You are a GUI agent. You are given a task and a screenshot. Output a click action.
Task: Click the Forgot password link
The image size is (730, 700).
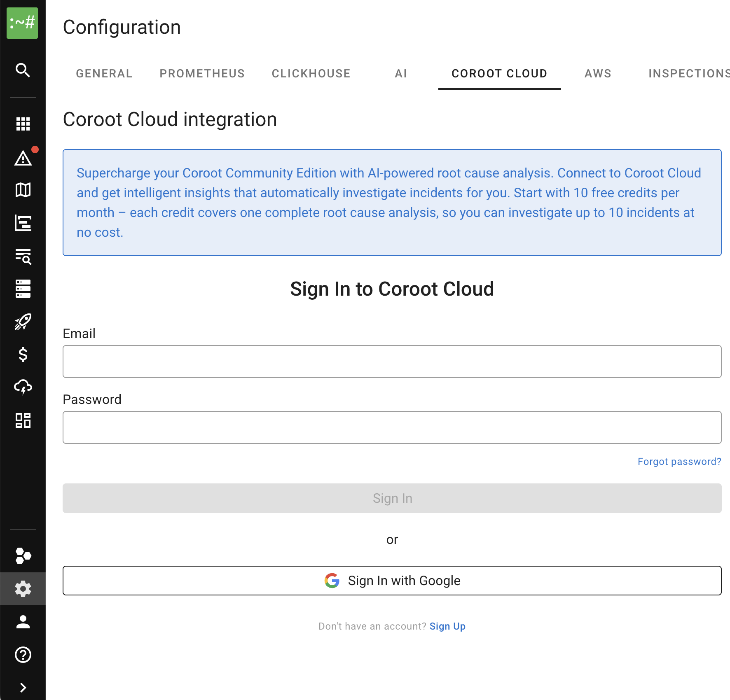pos(679,462)
